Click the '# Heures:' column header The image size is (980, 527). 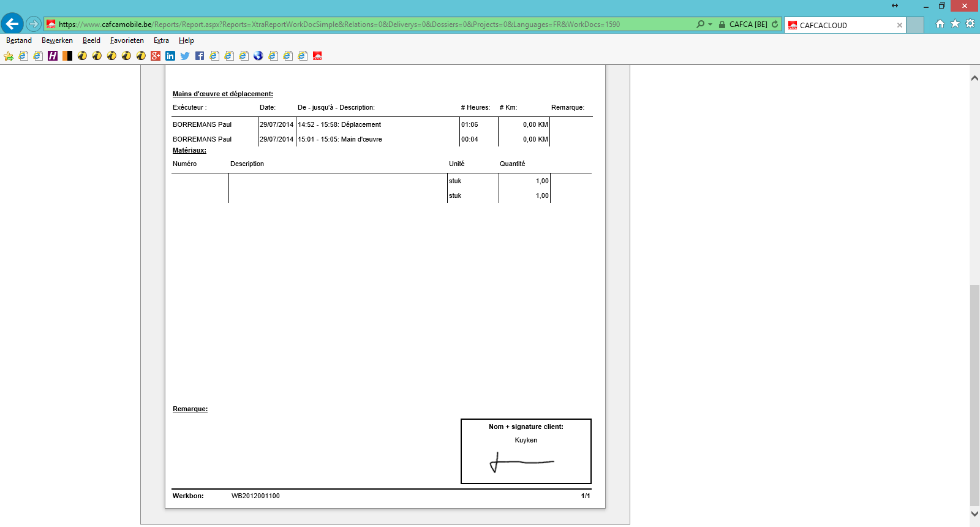click(x=475, y=107)
